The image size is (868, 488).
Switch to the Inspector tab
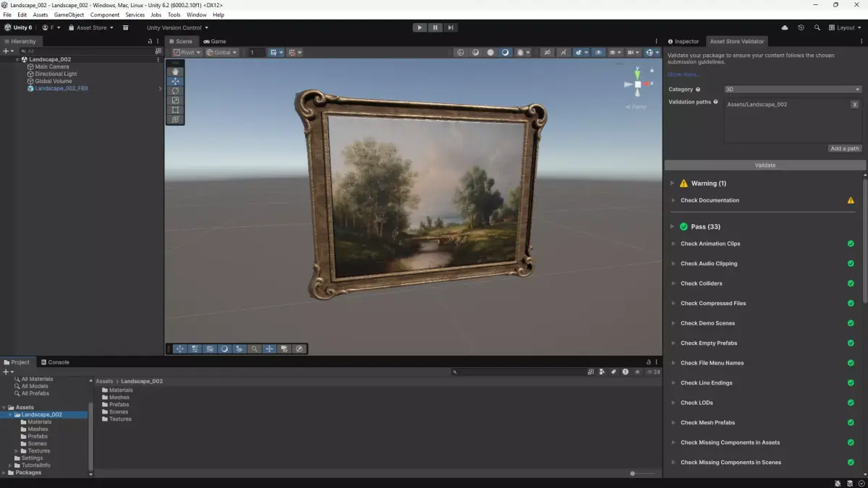(x=684, y=41)
